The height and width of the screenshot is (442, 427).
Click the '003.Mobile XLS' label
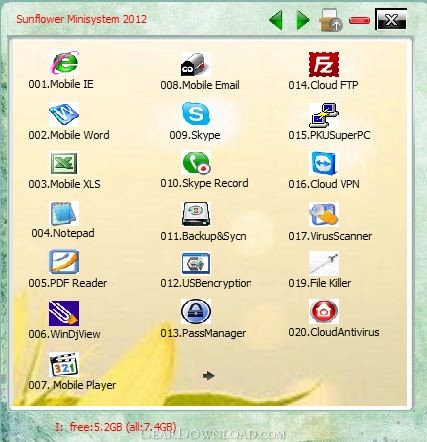click(x=64, y=184)
